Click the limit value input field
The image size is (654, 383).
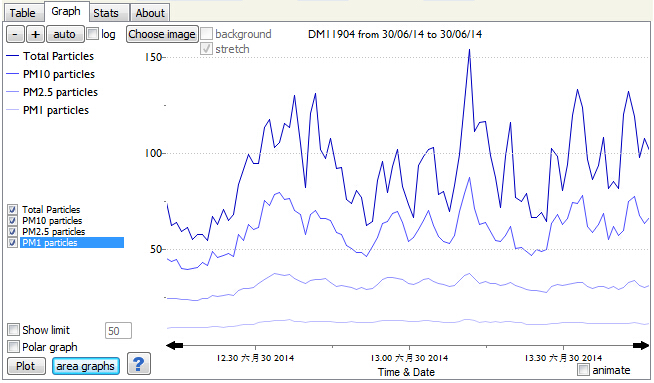(118, 331)
